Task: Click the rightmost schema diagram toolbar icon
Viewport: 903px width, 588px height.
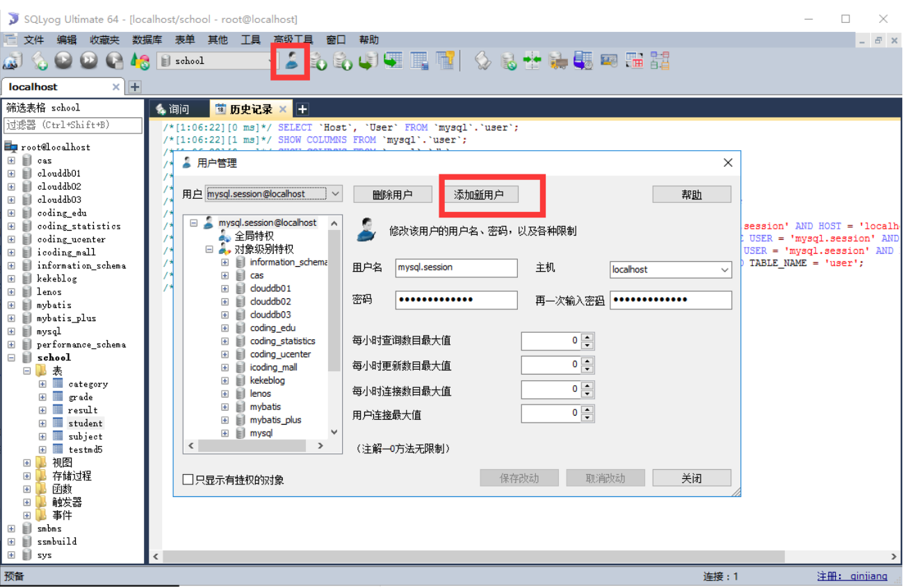Action: click(660, 61)
